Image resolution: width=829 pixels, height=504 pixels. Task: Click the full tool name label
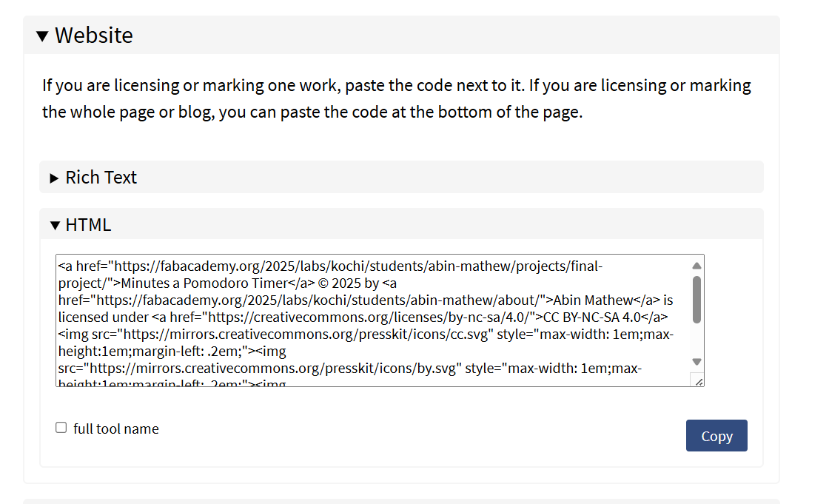[x=115, y=429]
